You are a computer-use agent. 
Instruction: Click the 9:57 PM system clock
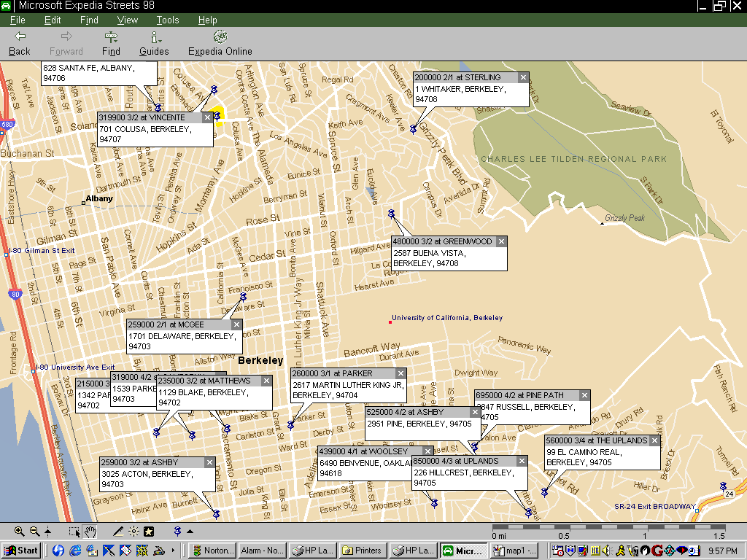(x=722, y=551)
